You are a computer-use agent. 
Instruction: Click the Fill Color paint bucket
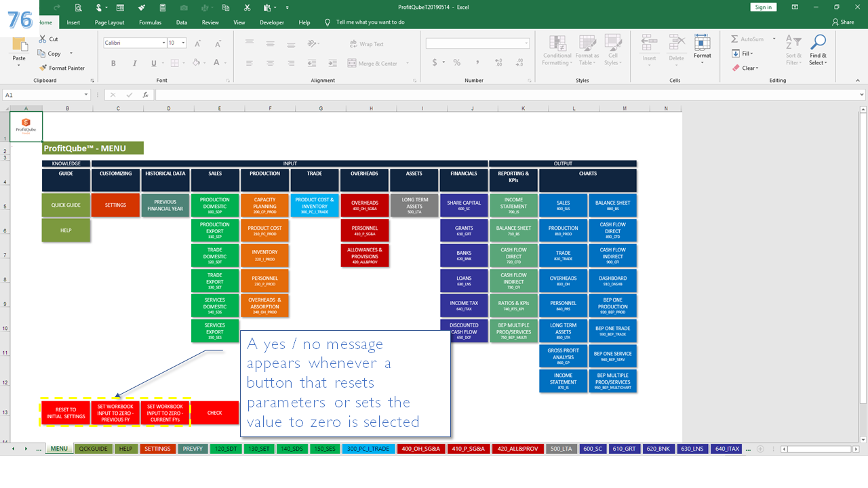tap(195, 63)
